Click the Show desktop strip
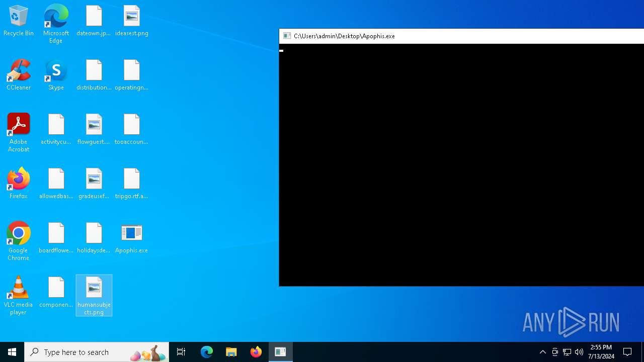 642,352
